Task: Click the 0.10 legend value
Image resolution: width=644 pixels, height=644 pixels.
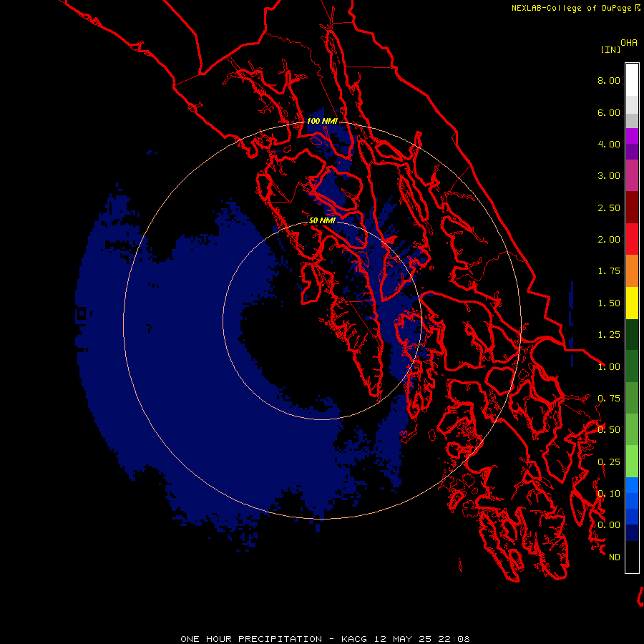Action: click(x=609, y=494)
